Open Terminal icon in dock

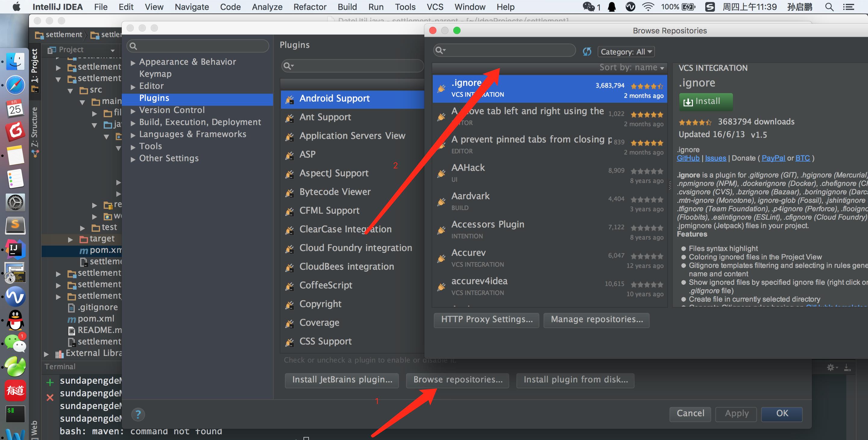click(15, 414)
